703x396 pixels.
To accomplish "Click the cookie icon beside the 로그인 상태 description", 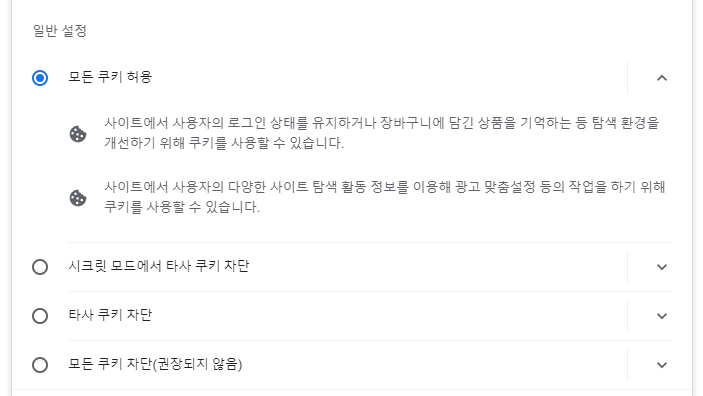I will (x=78, y=134).
